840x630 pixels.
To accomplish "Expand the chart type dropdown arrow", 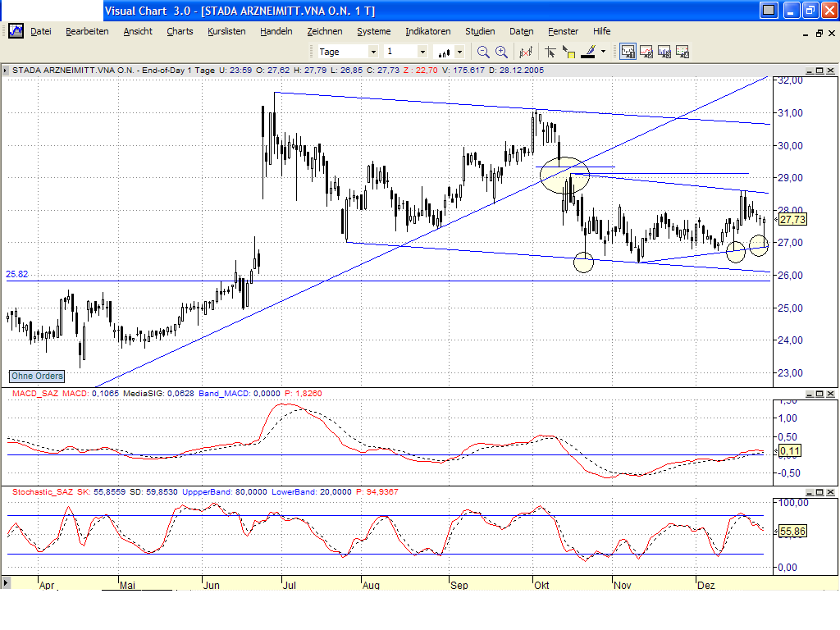I will pyautogui.click(x=459, y=51).
